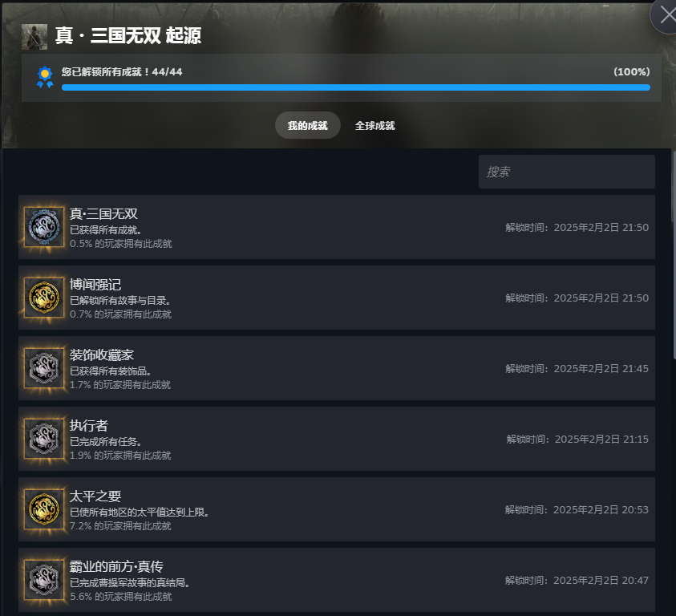
Task: Switch to the 我的成就 tab
Action: pos(308,126)
